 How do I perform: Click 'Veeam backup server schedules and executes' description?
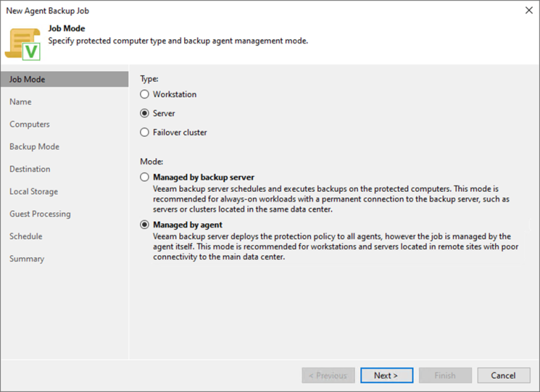(x=331, y=199)
